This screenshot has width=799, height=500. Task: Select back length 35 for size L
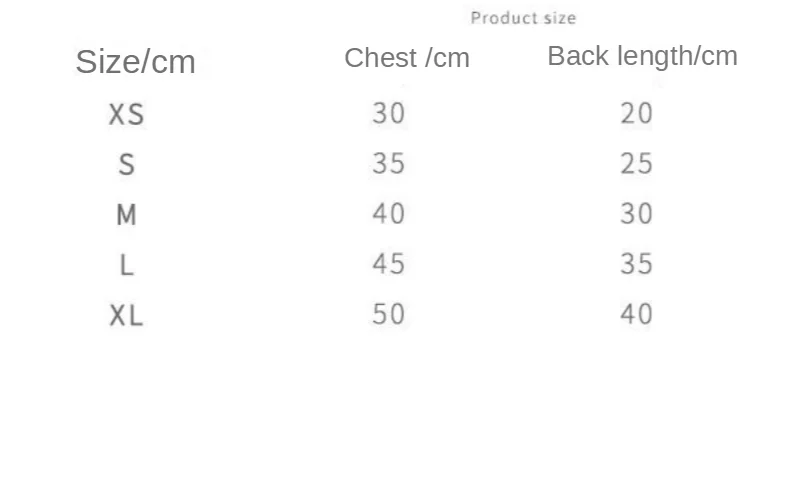pyautogui.click(x=636, y=264)
